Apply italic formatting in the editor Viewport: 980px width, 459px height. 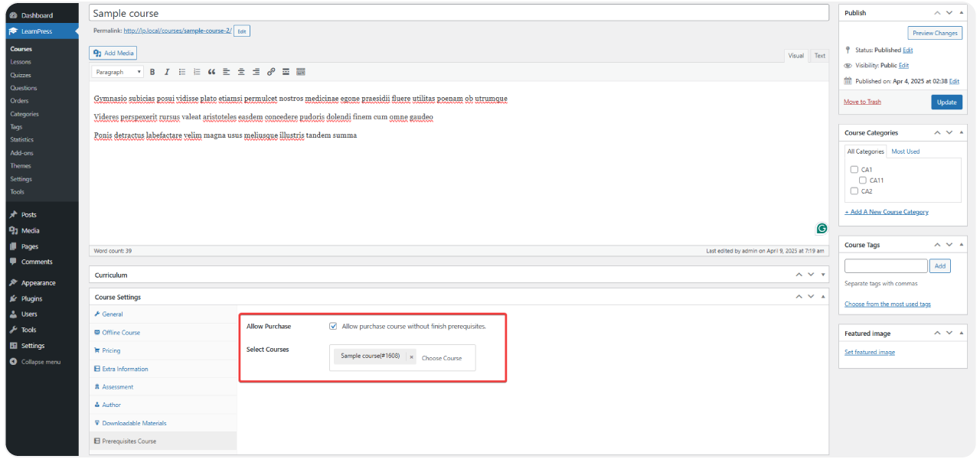pos(166,72)
